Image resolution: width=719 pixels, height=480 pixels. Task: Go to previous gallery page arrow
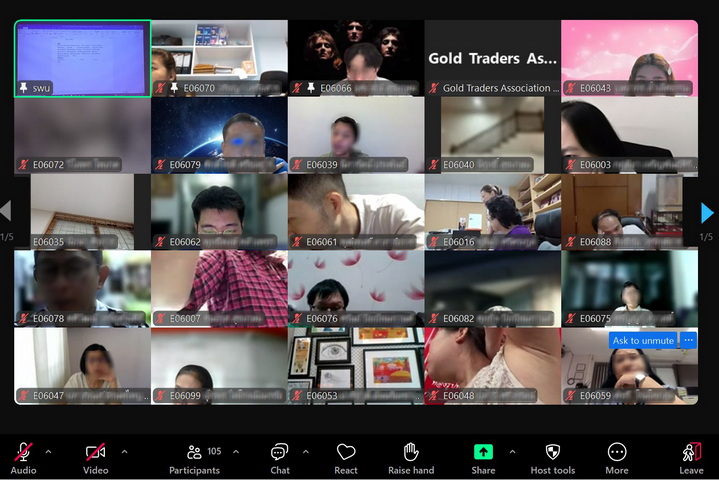coord(6,212)
